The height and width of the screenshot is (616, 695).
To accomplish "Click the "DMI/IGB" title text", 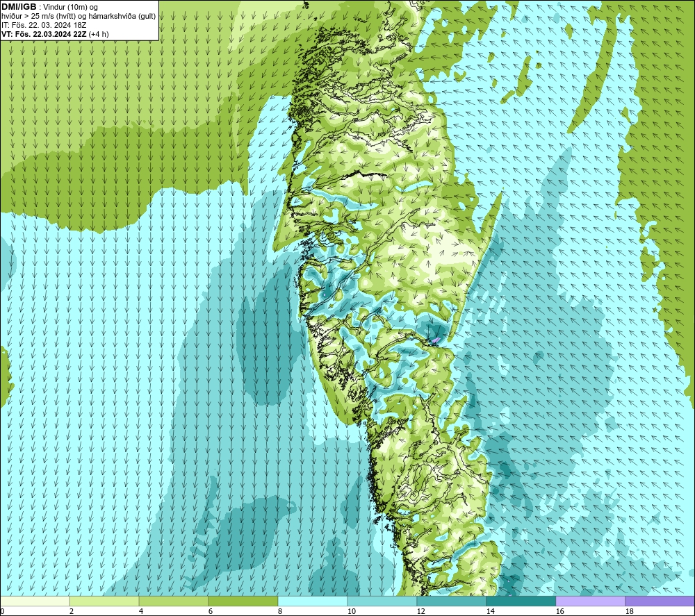I will coord(19,7).
